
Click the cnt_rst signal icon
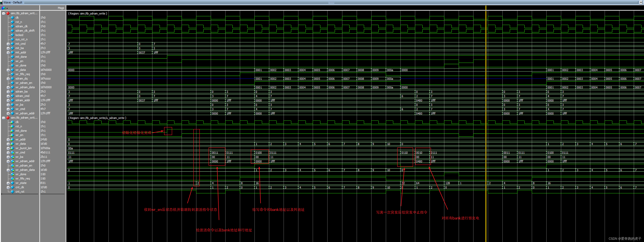coord(12,192)
